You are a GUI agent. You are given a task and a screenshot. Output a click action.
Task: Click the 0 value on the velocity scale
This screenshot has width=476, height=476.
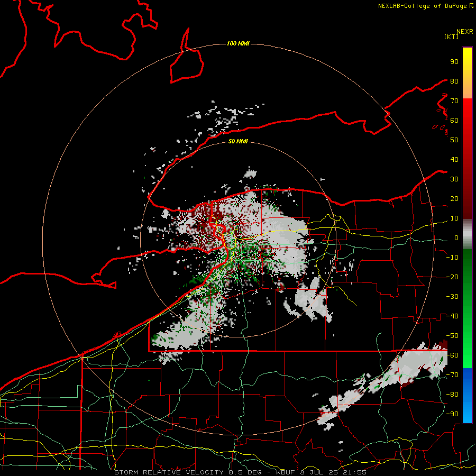456,237
